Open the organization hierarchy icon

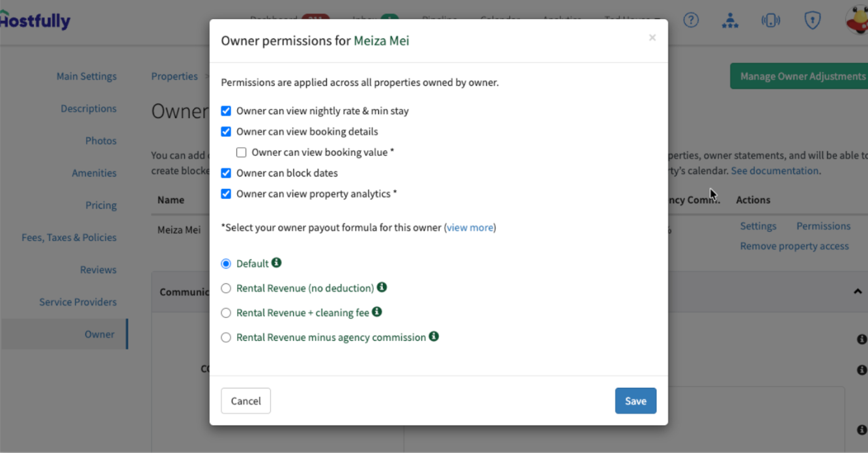730,20
